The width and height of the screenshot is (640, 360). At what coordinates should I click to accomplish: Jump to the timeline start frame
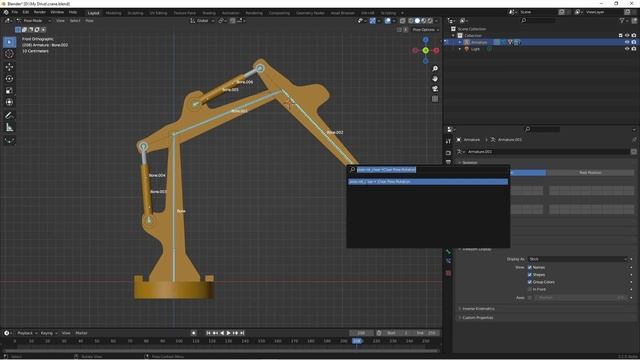pos(208,333)
